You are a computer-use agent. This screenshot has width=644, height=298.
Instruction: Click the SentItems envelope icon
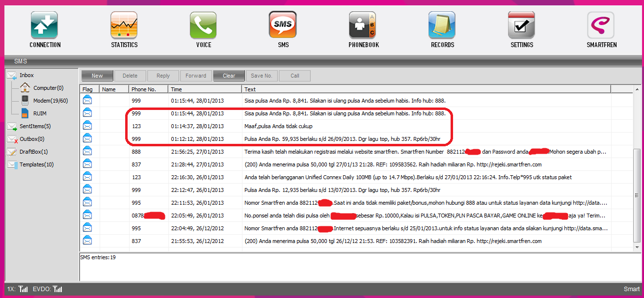(11, 126)
